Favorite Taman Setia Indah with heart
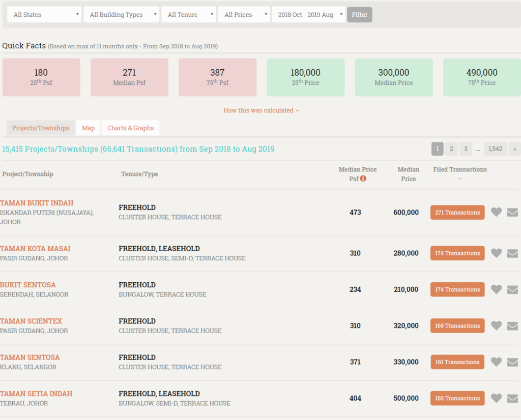 tap(496, 398)
